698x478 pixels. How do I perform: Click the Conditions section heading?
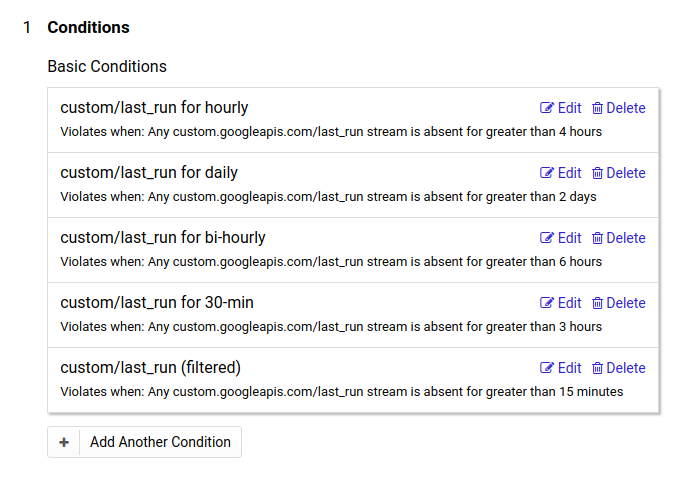point(88,28)
